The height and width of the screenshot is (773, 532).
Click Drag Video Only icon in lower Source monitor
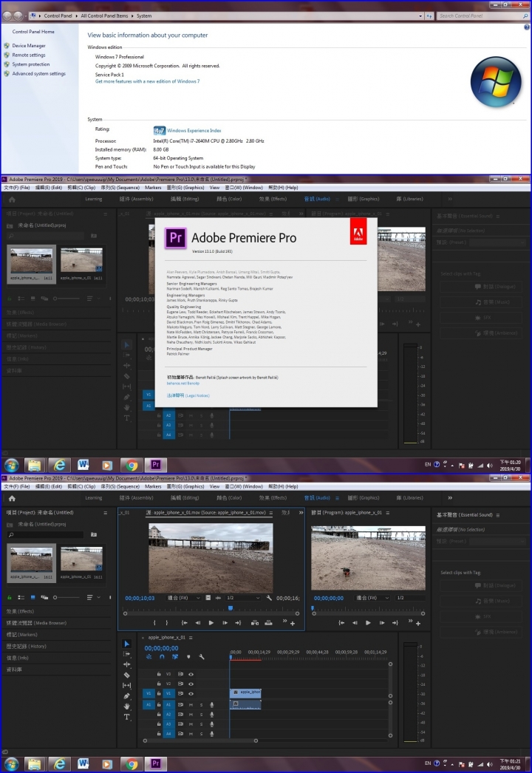click(x=208, y=598)
